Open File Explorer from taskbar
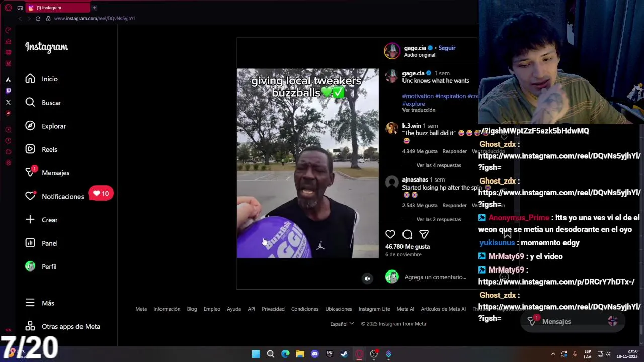Screen dimensions: 644x362 300,354
